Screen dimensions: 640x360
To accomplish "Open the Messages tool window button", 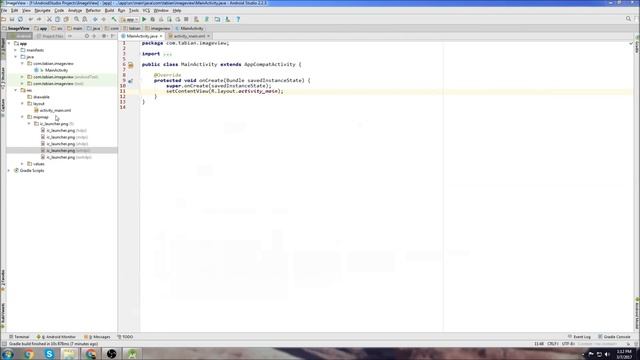I will pos(97,337).
